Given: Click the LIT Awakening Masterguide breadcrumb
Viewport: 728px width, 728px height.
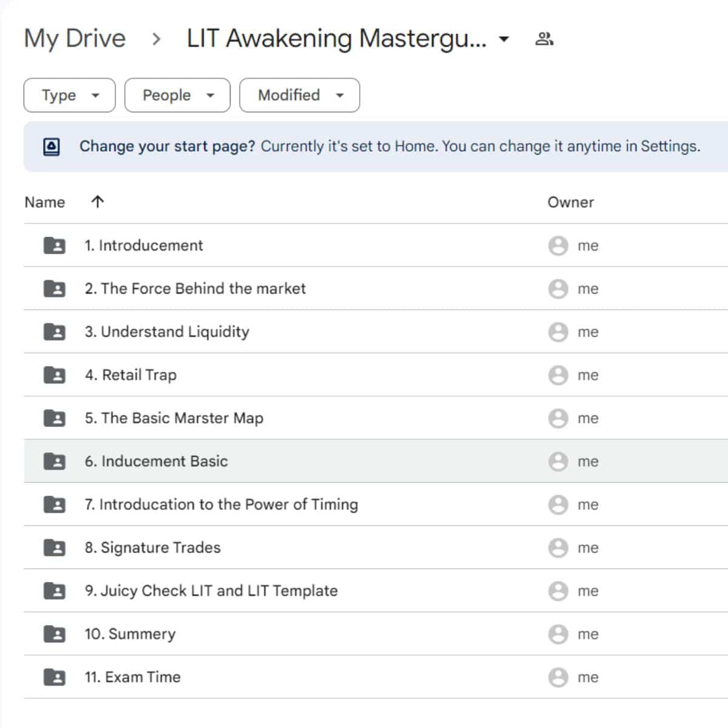Looking at the screenshot, I should [x=338, y=38].
